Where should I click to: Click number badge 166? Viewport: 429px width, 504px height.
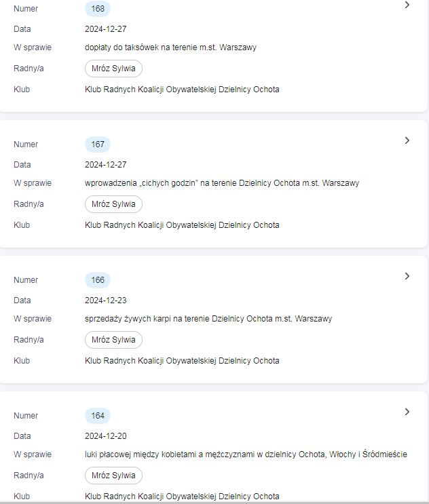pos(98,280)
